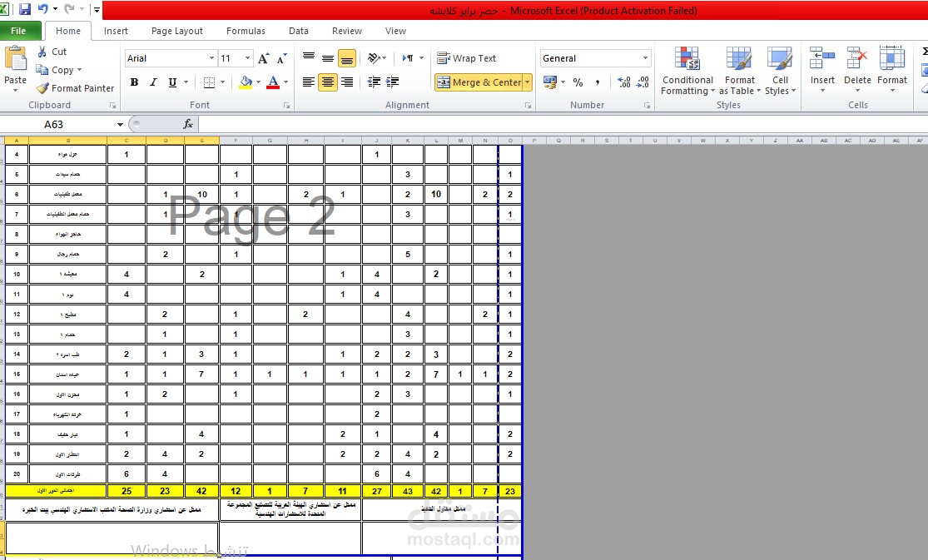Viewport: 928px width, 560px height.
Task: Click Delete cells icon
Action: click(x=857, y=58)
